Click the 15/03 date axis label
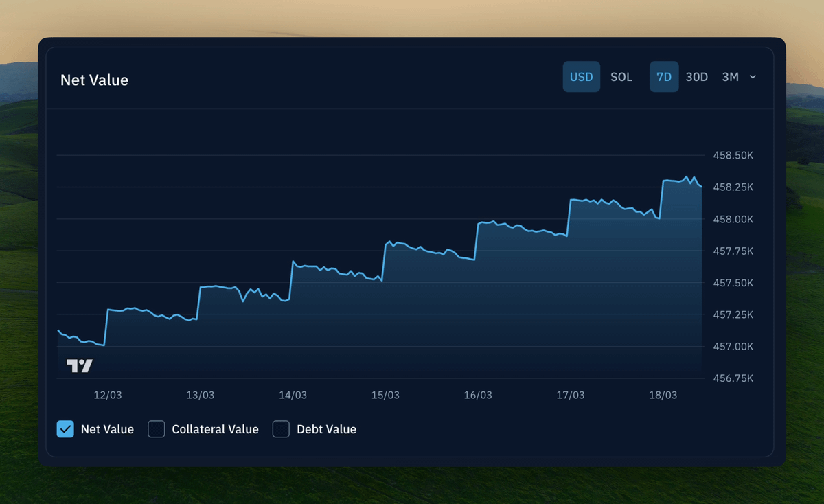 pos(385,395)
